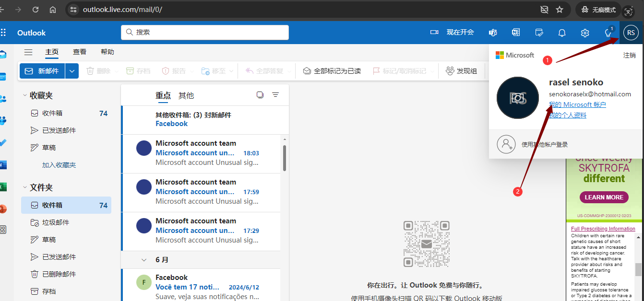The image size is (644, 301).
Task: Click the 搜索 search field
Action: [205, 32]
